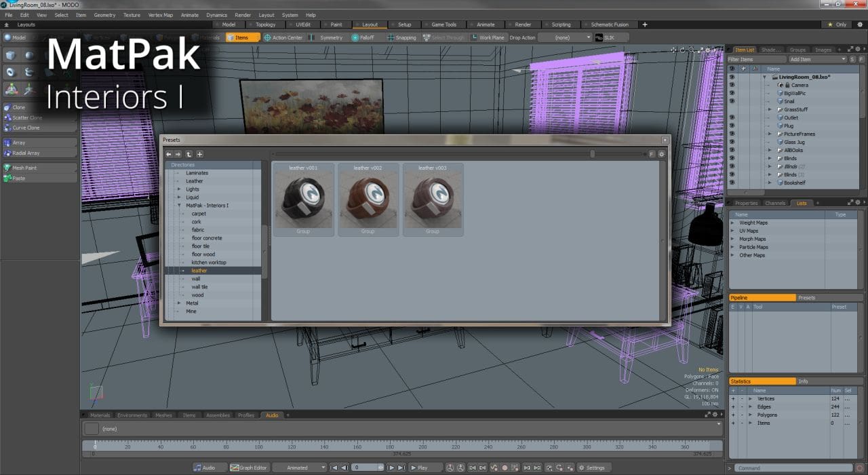868x475 pixels.
Task: Step to next frame
Action: (x=391, y=468)
